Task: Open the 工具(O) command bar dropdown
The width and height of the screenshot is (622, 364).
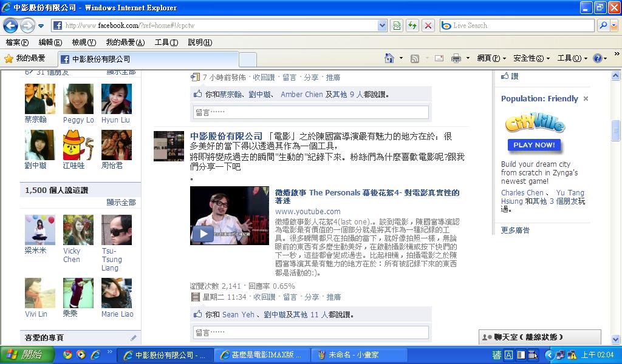Action: 572,59
